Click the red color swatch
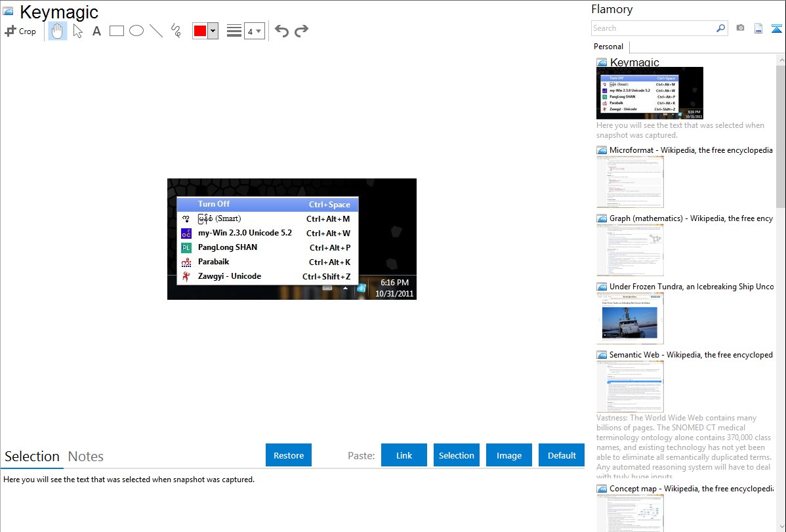786x532 pixels. pos(200,31)
